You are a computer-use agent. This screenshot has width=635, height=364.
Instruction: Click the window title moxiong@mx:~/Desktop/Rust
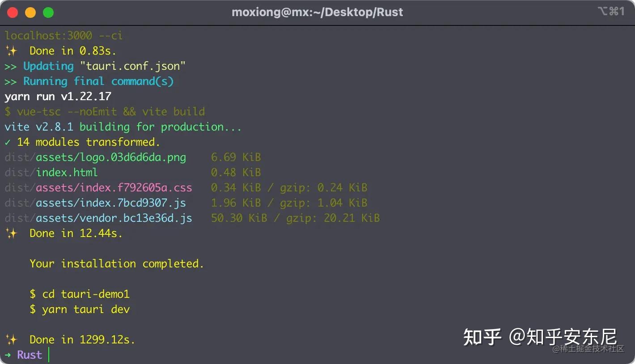coord(317,12)
